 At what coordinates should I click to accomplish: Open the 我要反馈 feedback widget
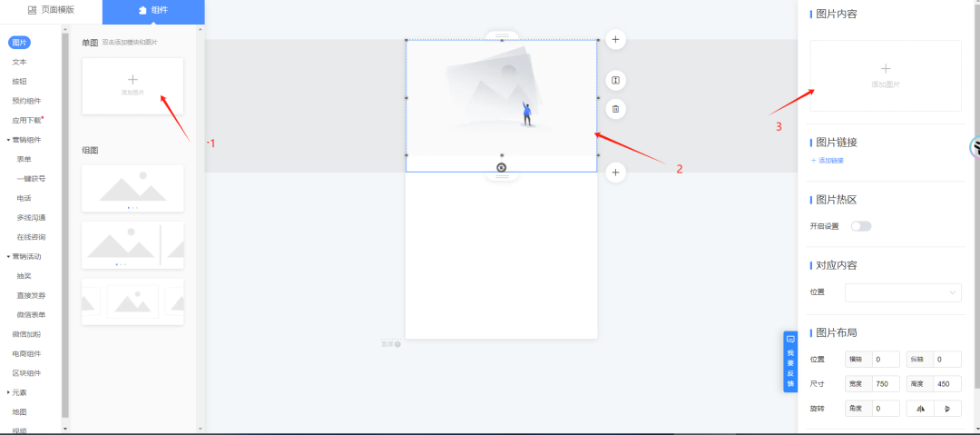790,361
